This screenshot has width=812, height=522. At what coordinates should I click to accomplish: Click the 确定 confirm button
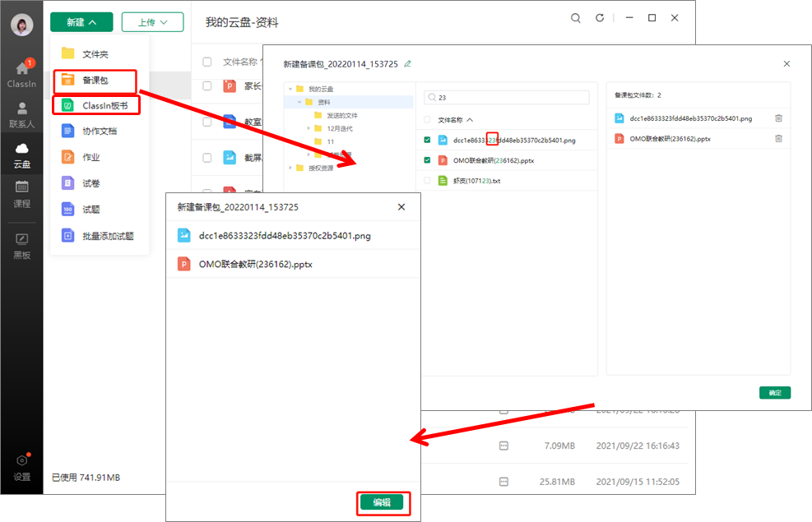[x=775, y=393]
